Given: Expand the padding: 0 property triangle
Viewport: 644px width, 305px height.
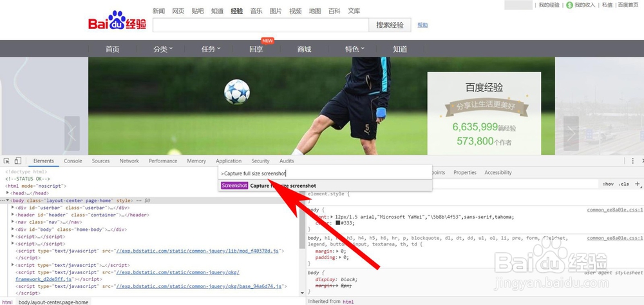Looking at the screenshot, I should point(339,257).
